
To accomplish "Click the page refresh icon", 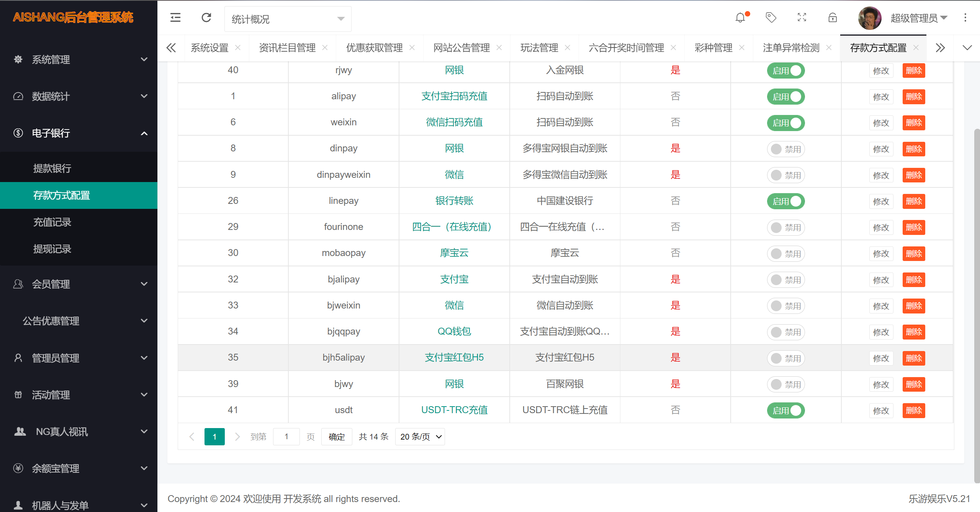I will [x=206, y=18].
